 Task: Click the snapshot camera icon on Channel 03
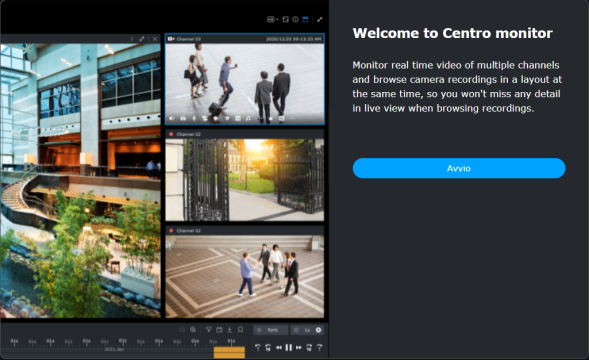coord(183,118)
